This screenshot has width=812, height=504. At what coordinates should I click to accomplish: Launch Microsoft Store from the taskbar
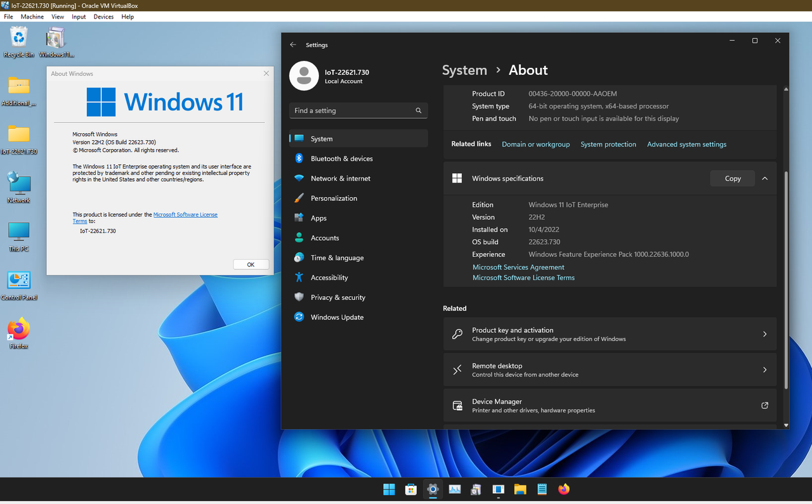click(x=411, y=489)
